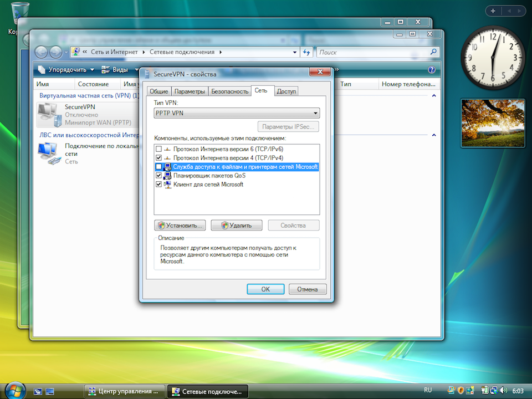Screen dimensions: 532x399
Task: Switch to the Параметры tab
Action: 190,91
